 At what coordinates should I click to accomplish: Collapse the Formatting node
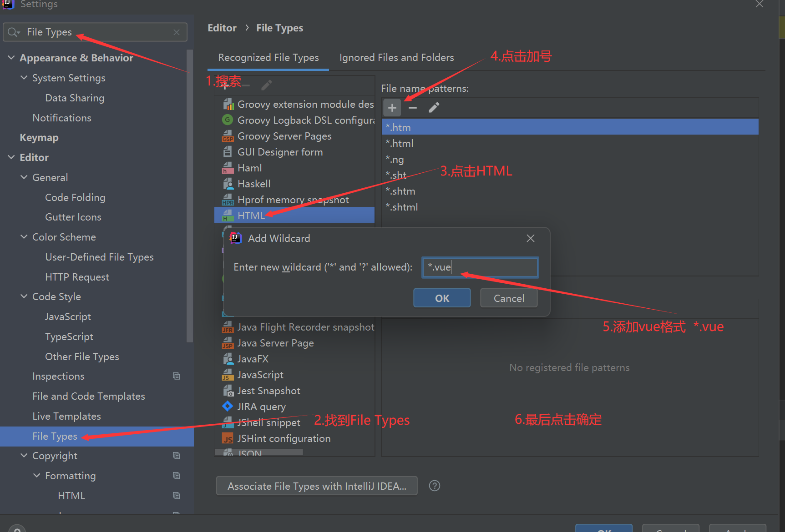point(37,476)
